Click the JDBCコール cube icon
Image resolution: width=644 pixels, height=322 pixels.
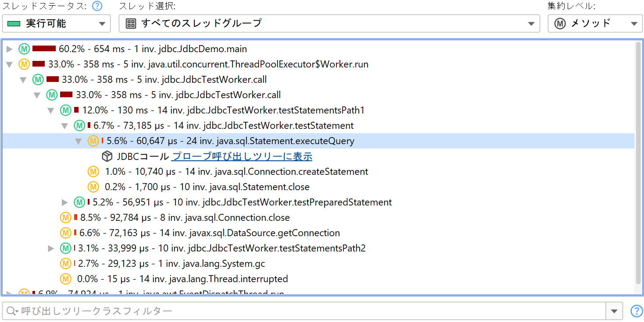click(x=107, y=156)
